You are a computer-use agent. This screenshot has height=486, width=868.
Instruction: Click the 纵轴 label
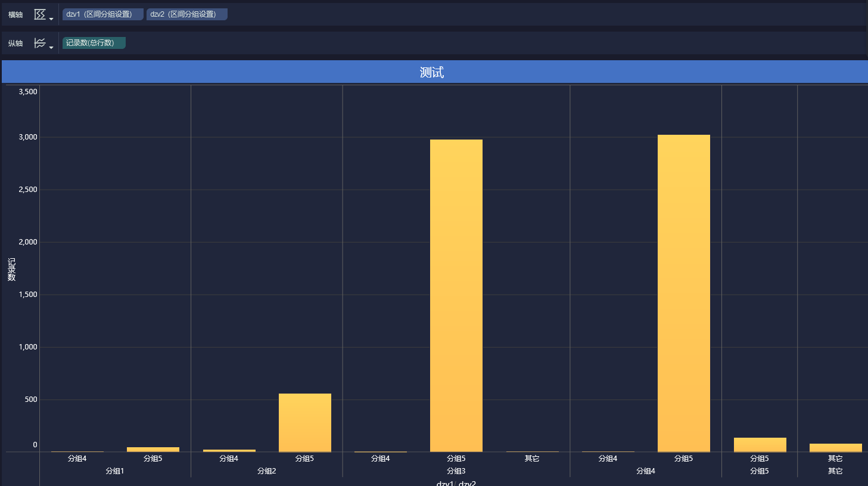coord(15,43)
